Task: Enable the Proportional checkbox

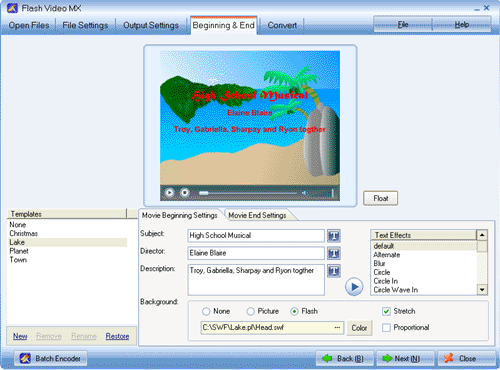Action: (x=386, y=328)
